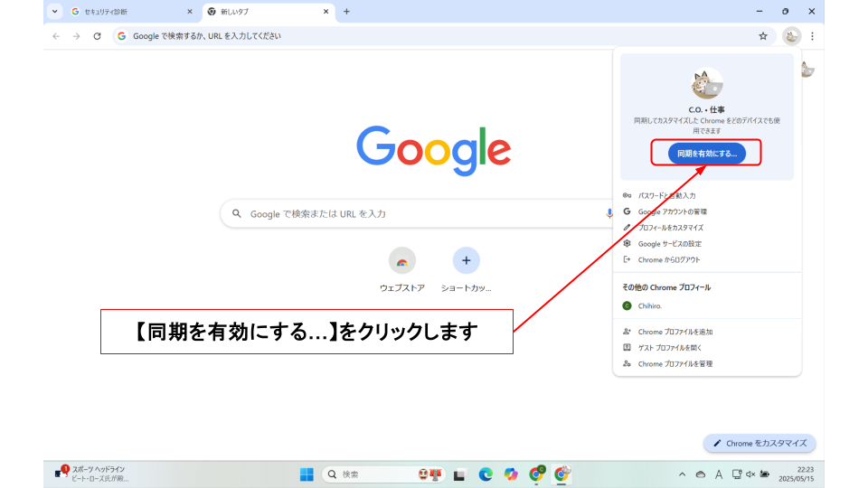Open the スポーツ ヘッドライン news widget
Screen dimensions: 868x488
[93, 474]
